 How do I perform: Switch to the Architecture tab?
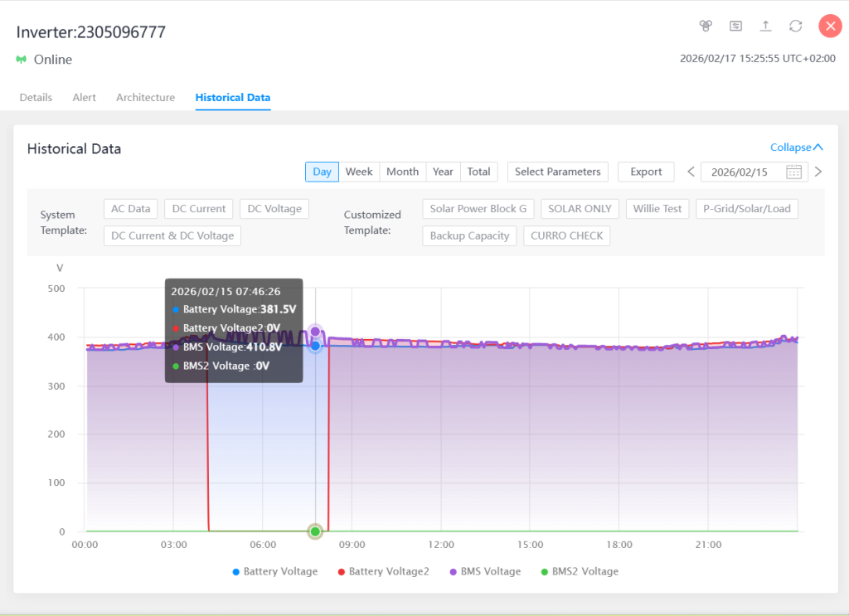pyautogui.click(x=145, y=97)
